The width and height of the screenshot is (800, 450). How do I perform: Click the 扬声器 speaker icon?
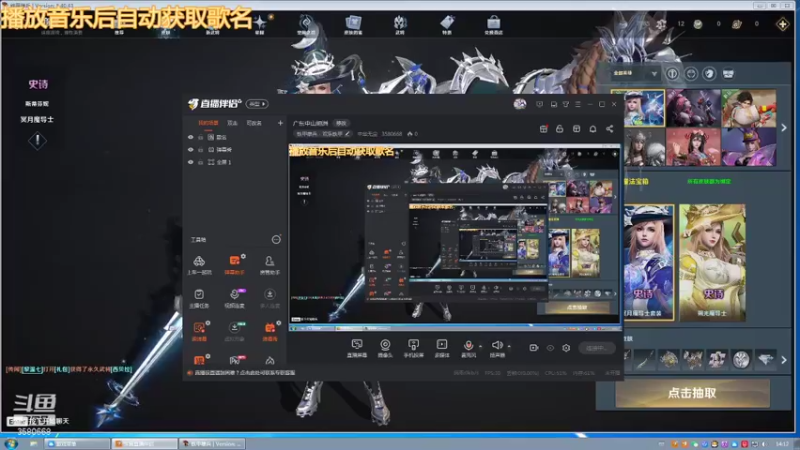point(496,346)
